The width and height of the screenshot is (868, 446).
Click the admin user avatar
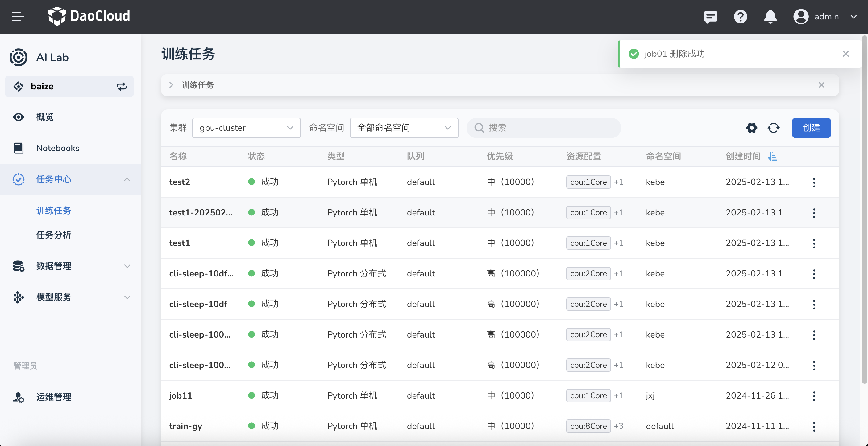click(x=801, y=17)
